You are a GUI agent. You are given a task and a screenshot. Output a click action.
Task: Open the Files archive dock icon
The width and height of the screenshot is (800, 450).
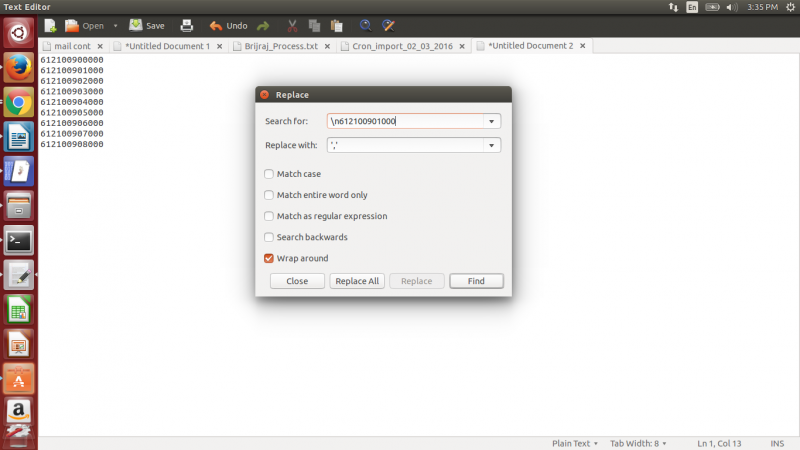pyautogui.click(x=19, y=206)
